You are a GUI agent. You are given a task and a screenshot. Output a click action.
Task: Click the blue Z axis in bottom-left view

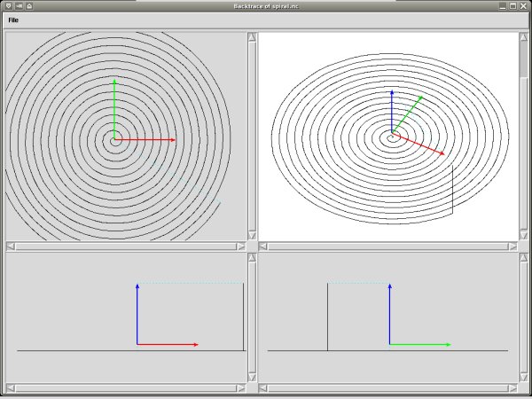(x=137, y=314)
